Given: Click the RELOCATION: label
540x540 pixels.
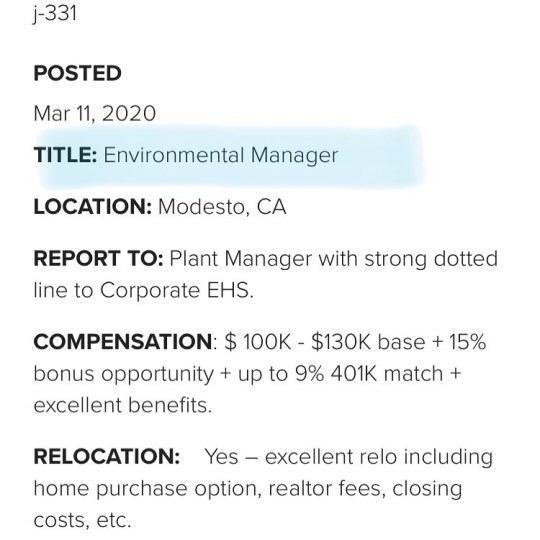Looking at the screenshot, I should tap(107, 457).
